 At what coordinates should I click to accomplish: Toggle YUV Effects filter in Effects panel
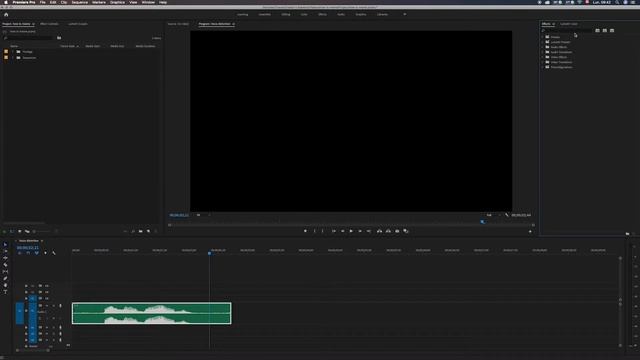pos(612,30)
